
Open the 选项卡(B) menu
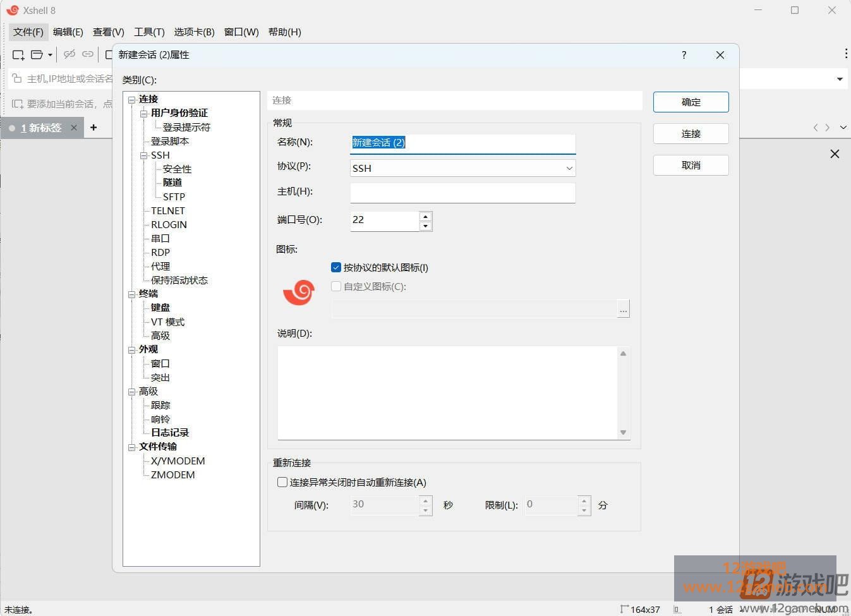click(194, 32)
